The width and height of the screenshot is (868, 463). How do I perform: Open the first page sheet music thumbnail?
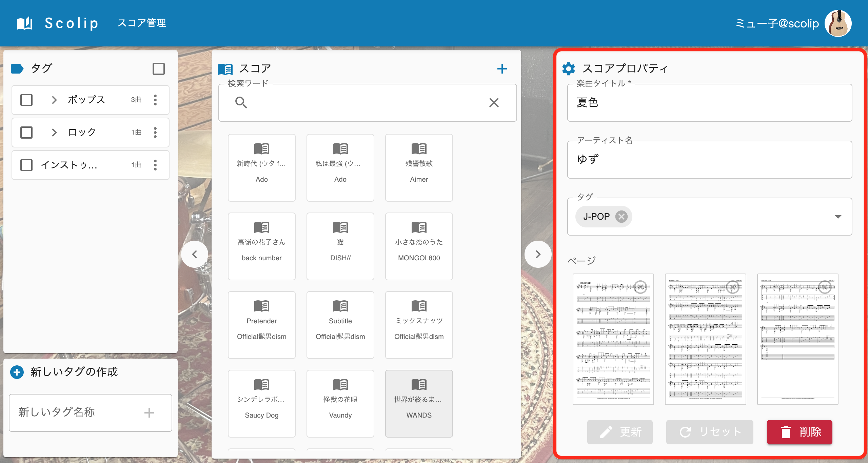point(613,339)
